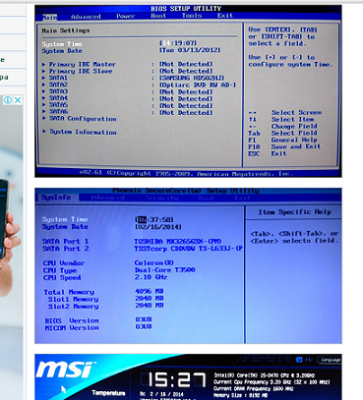Image resolution: width=363 pixels, height=400 pixels.
Task: Click the Slot2 Memory label
Action: pos(73,307)
